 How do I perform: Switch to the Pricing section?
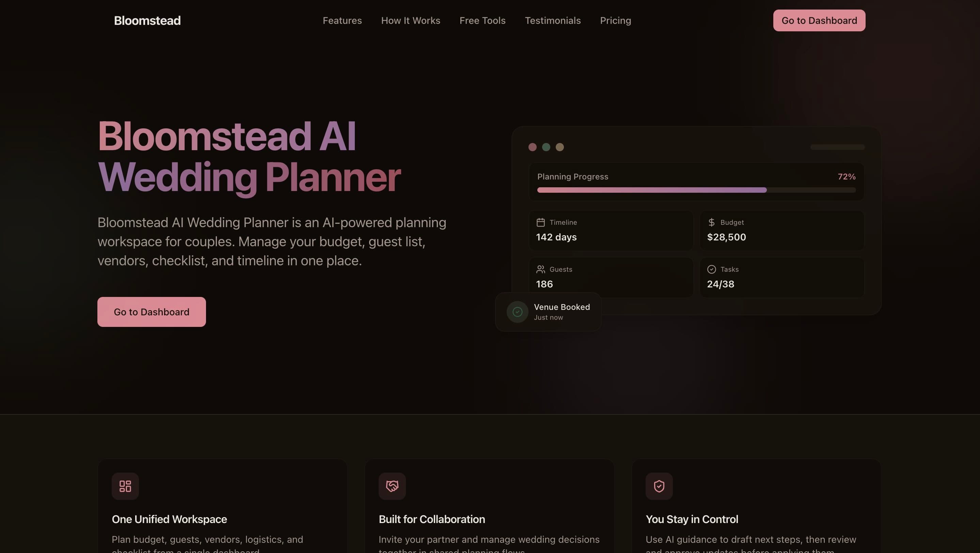(x=616, y=20)
